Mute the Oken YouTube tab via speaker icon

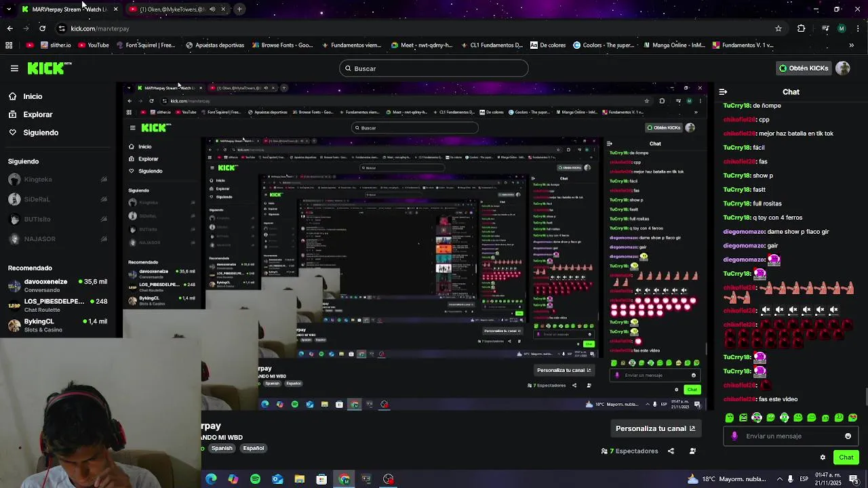coord(212,9)
